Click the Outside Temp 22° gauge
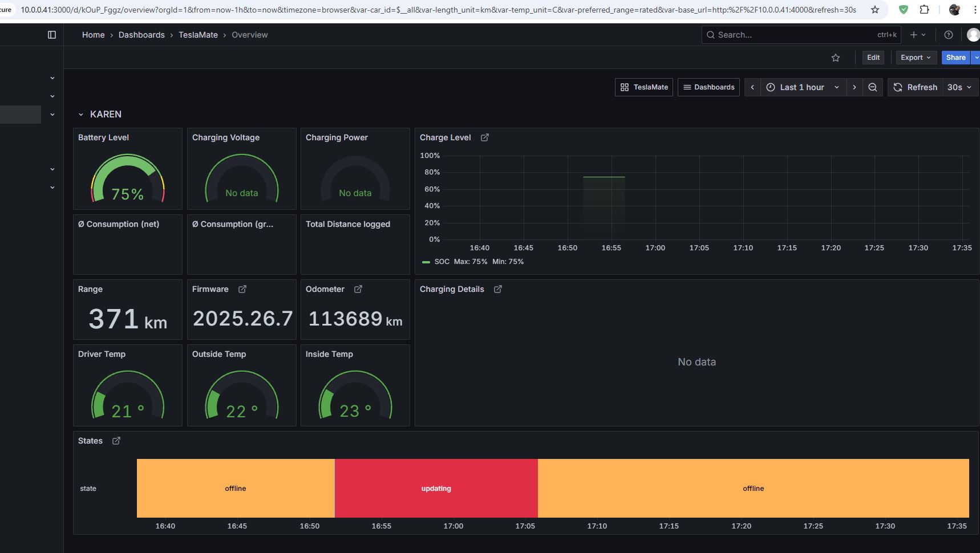Screen dimensions: 980x553 pos(242,395)
